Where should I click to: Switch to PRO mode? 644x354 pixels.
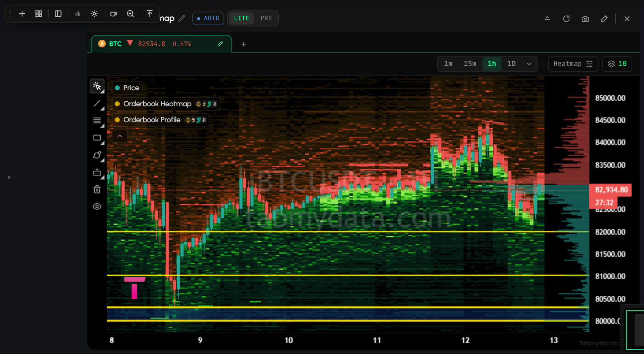(x=266, y=18)
